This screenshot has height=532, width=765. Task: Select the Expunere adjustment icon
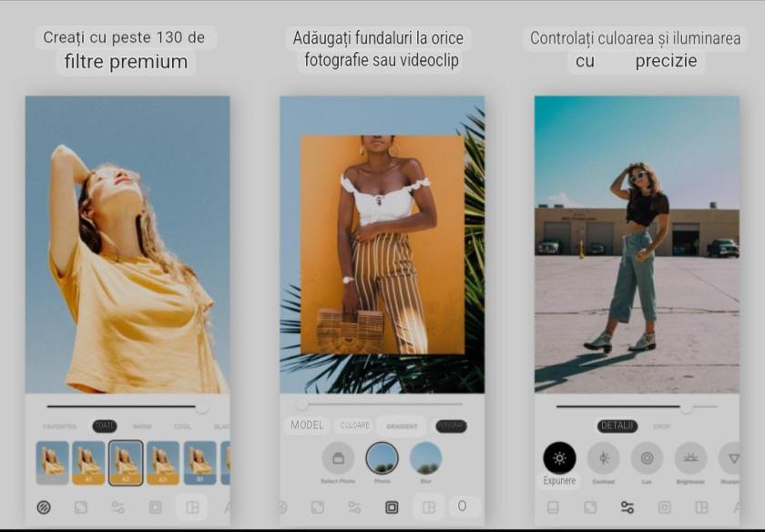point(559,457)
